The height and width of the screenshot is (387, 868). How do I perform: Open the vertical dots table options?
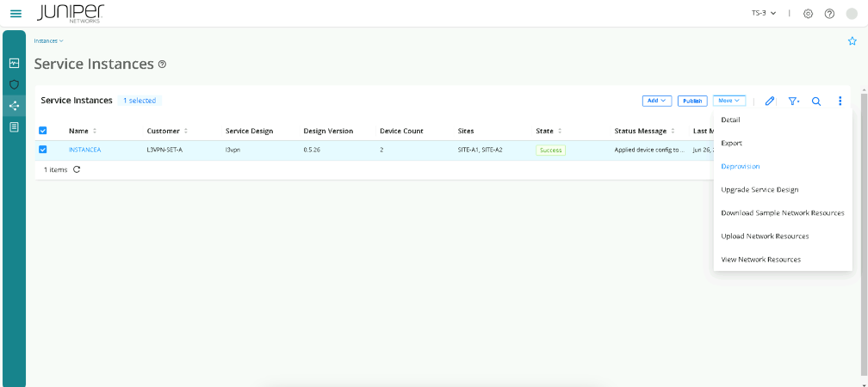pyautogui.click(x=840, y=101)
